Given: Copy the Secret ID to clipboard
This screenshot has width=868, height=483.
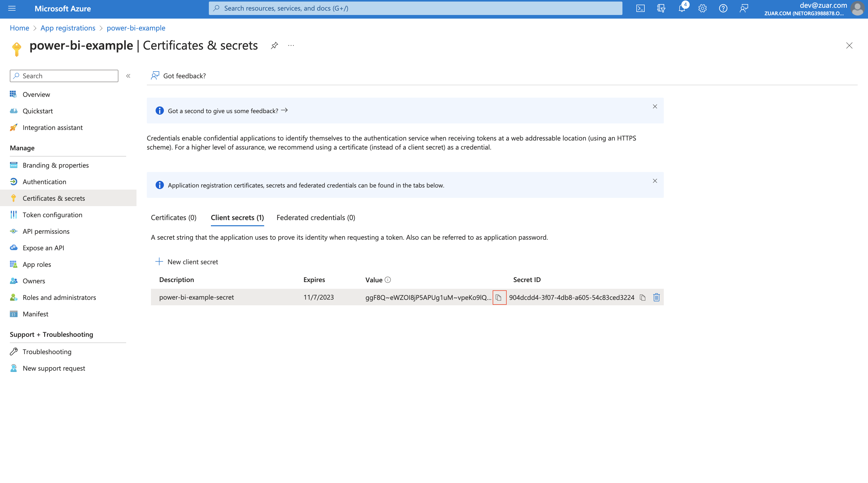Looking at the screenshot, I should (x=643, y=298).
